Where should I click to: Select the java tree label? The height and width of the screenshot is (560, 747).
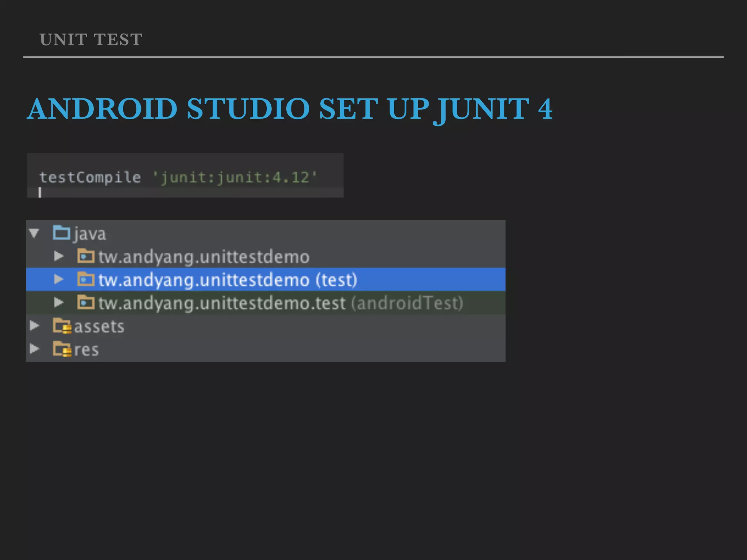(x=89, y=234)
